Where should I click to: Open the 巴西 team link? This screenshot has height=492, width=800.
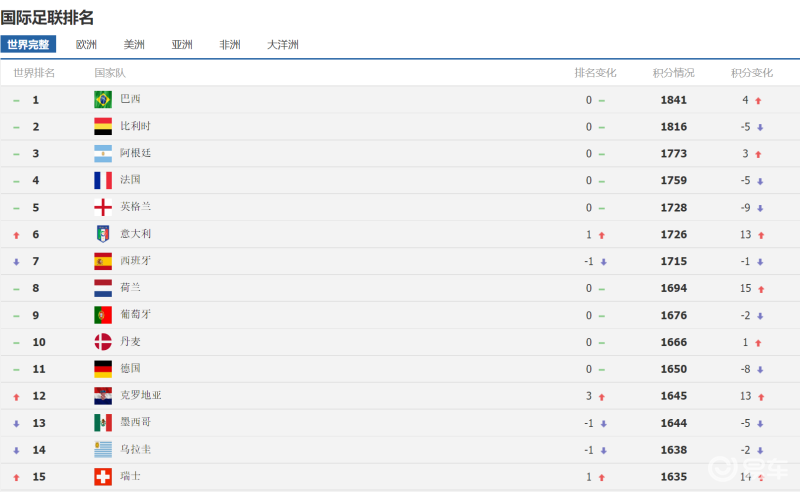click(130, 99)
